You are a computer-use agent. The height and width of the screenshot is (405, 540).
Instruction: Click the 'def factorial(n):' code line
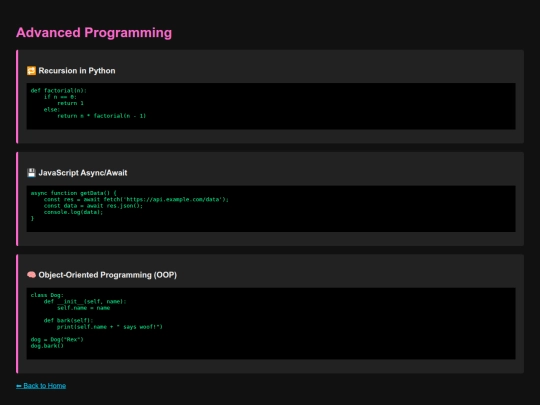(59, 91)
